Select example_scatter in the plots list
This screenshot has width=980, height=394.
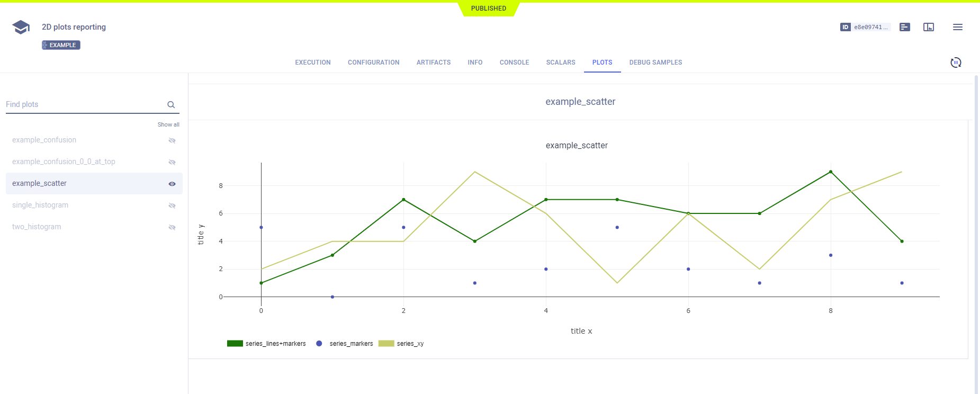[x=40, y=184]
